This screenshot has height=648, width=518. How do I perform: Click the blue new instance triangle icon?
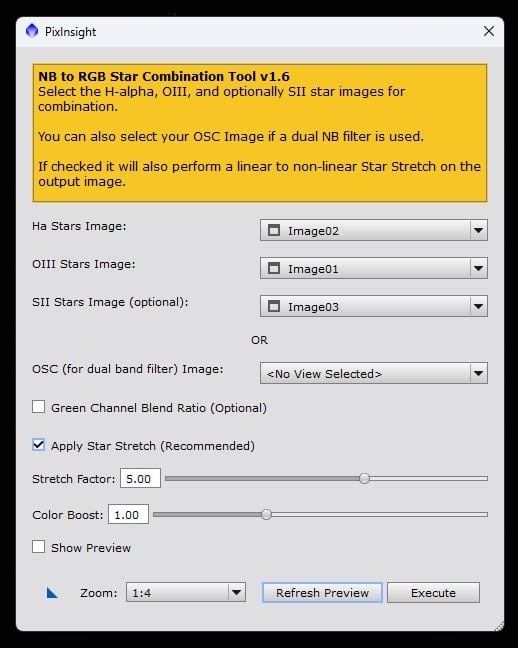click(x=52, y=593)
